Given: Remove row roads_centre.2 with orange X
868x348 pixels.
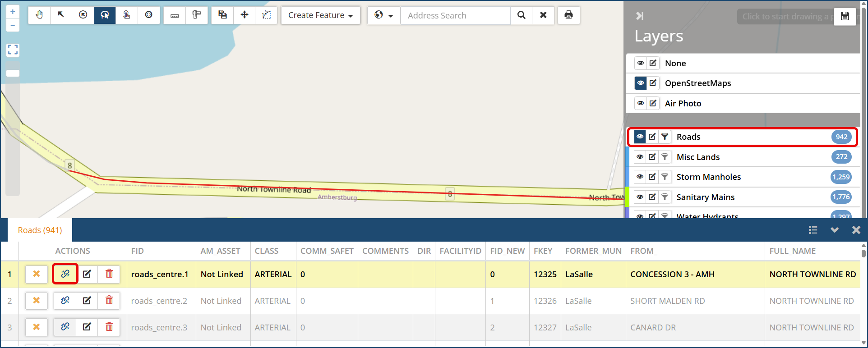Looking at the screenshot, I should click(37, 300).
